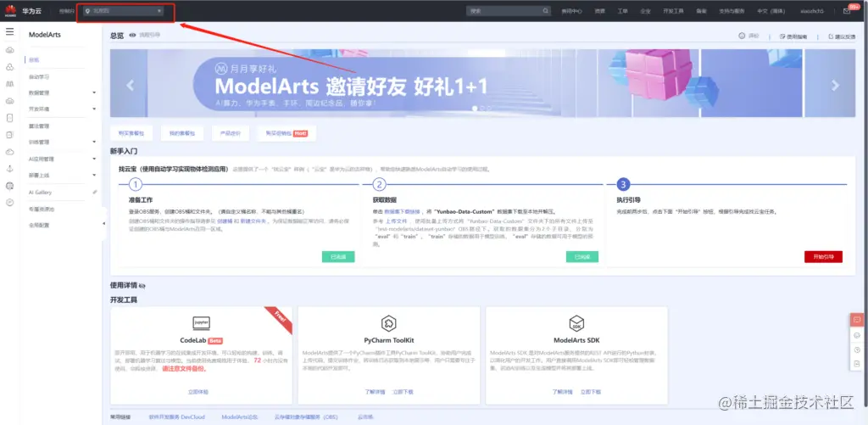Click the 控制台 console link
The image size is (868, 425).
click(66, 11)
